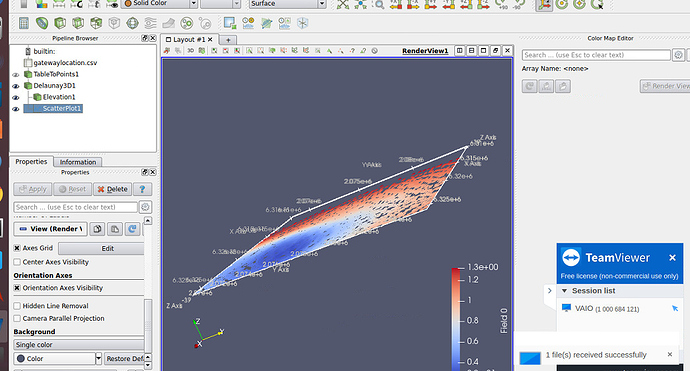Toggle orientation axes interactivity icon in toolbar
Image resolution: width=690 pixels, height=371 pixels.
tap(544, 4)
